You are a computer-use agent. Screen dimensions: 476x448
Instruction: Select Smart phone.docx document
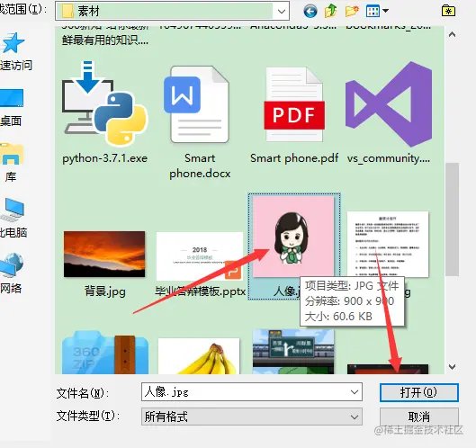(x=200, y=121)
